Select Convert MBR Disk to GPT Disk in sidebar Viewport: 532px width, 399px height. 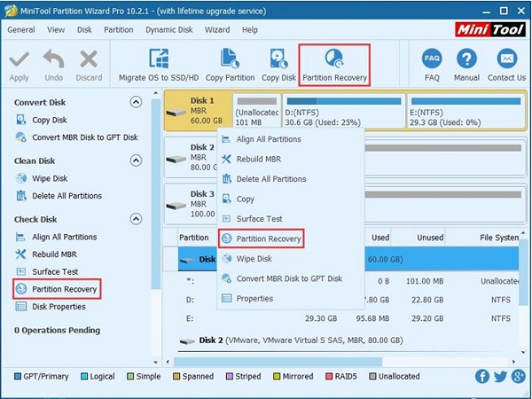76,137
